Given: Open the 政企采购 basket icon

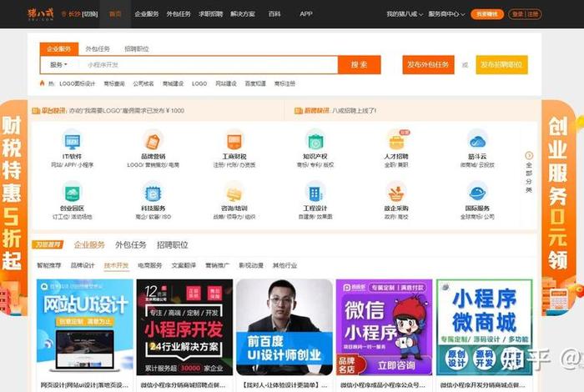Looking at the screenshot, I should pos(396,193).
